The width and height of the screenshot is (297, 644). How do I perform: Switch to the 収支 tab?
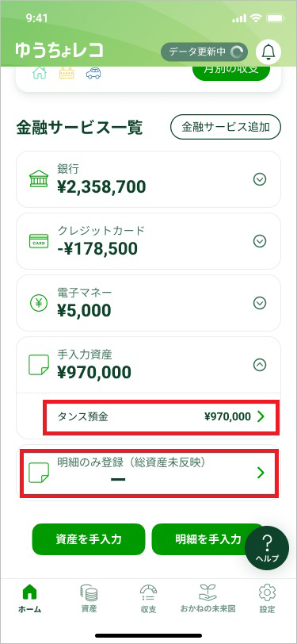[x=149, y=599]
